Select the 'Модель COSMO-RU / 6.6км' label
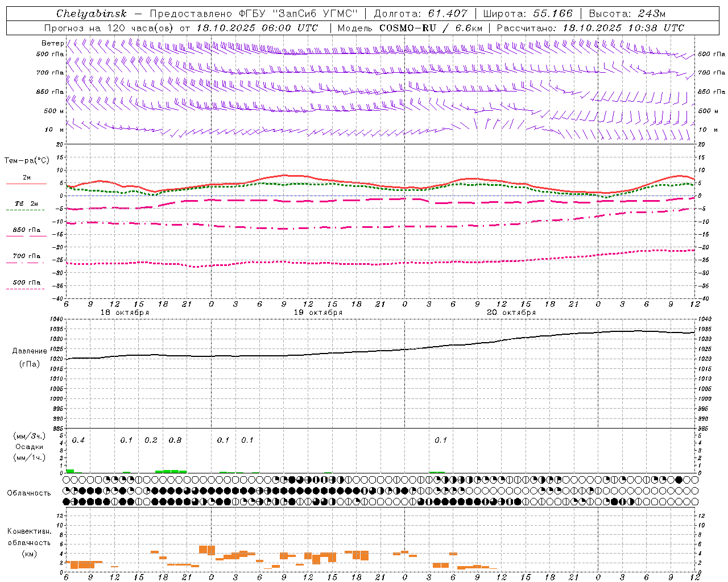728x582 pixels. click(x=410, y=28)
